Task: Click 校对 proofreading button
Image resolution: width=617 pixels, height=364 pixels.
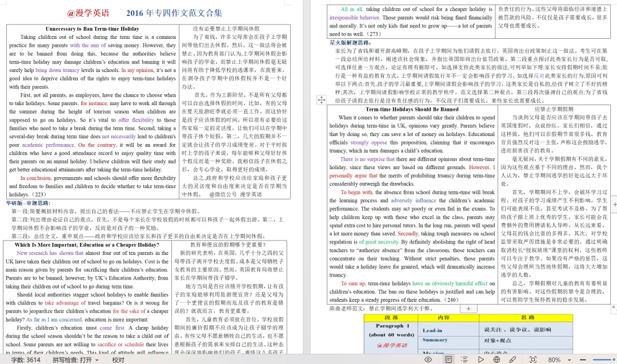Action: coord(118,359)
